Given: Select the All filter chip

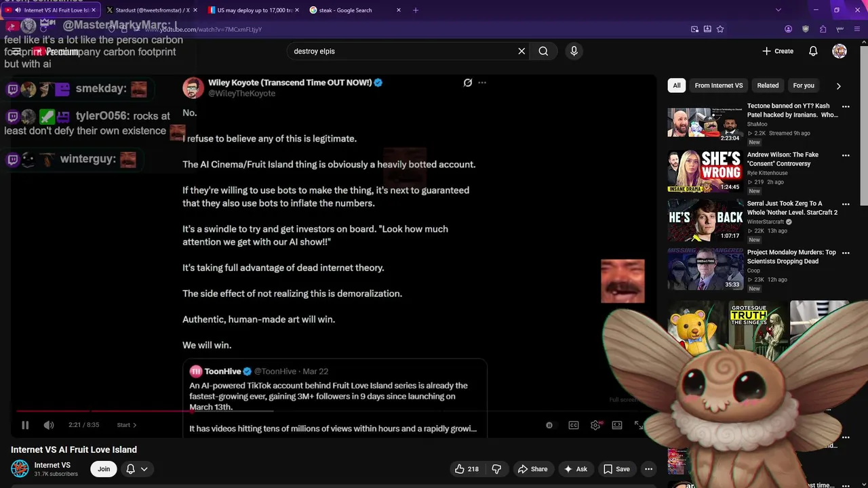Looking at the screenshot, I should 676,85.
